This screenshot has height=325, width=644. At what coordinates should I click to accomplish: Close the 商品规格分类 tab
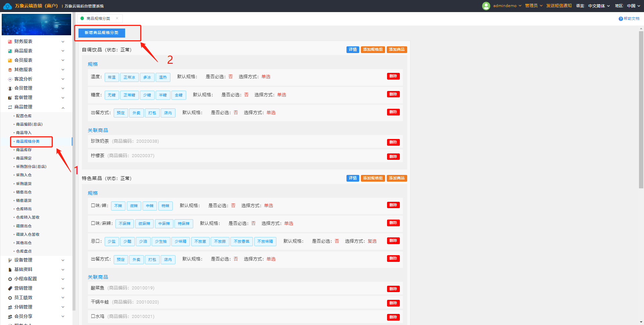117,18
